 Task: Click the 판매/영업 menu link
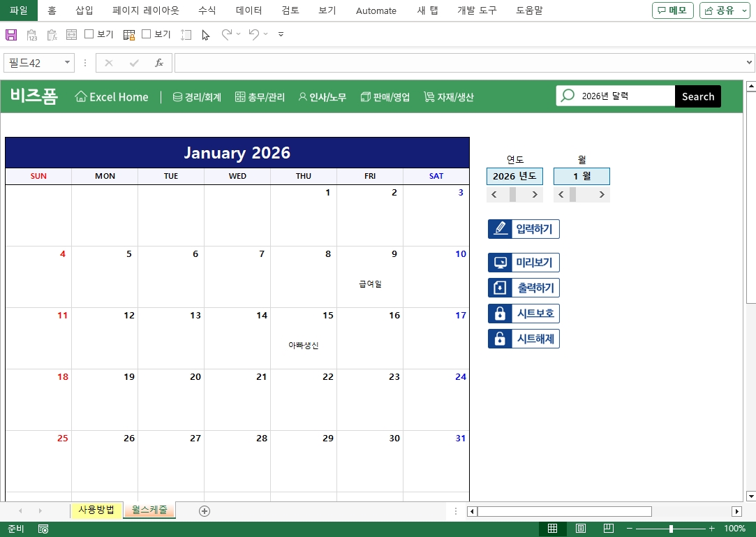click(x=385, y=97)
